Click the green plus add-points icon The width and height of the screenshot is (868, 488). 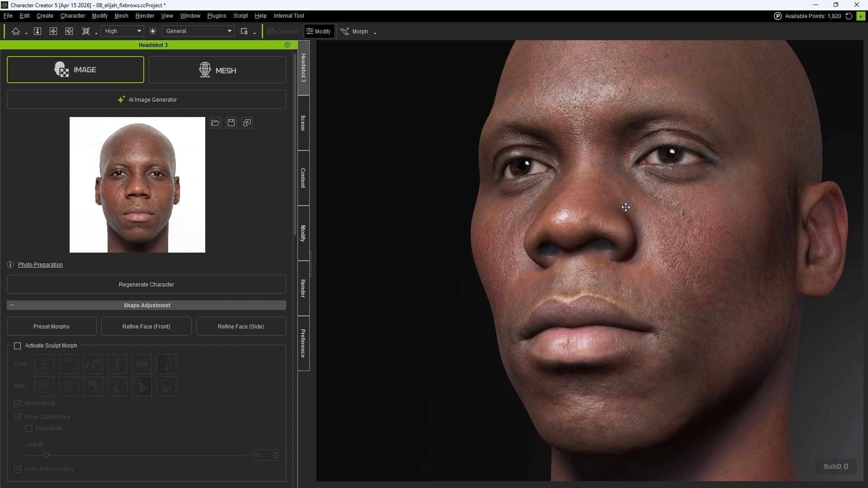point(861,16)
